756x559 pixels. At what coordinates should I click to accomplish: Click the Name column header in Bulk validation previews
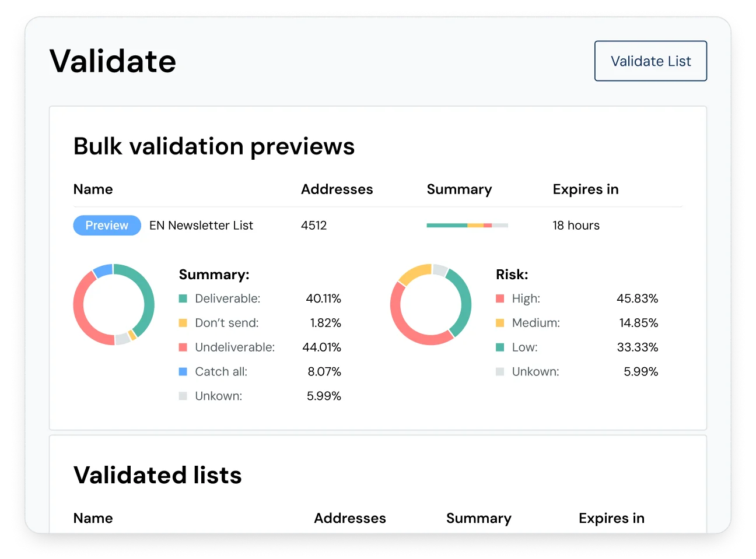(x=93, y=189)
